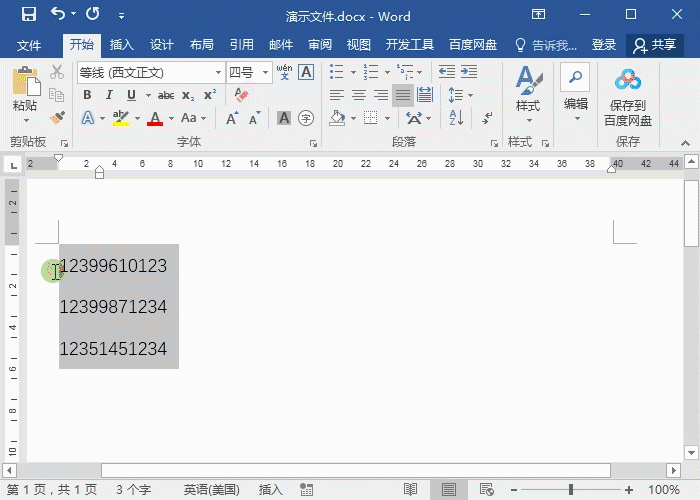Click Save to Baidu Netdisk icon
Viewport: 700px width, 500px height.
[627, 98]
